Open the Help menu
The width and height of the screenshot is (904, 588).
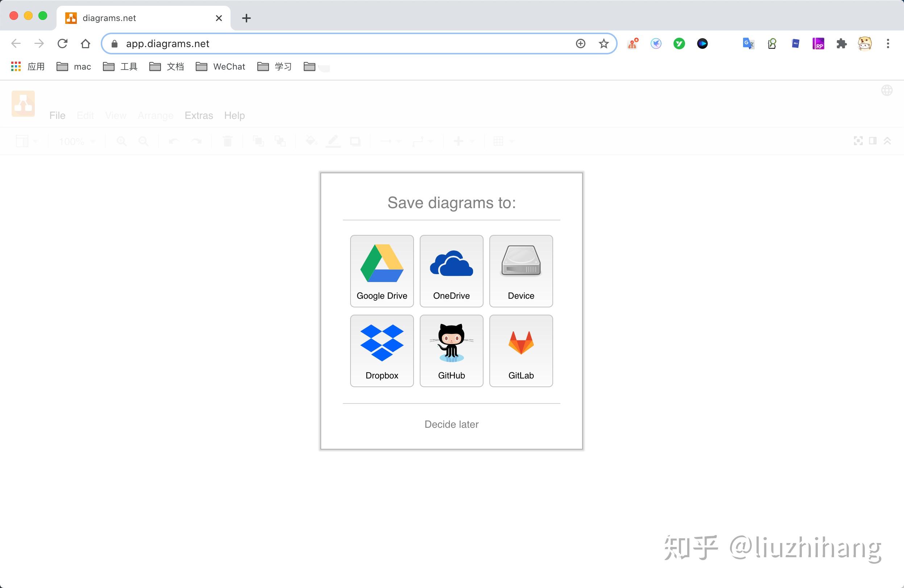click(x=235, y=115)
